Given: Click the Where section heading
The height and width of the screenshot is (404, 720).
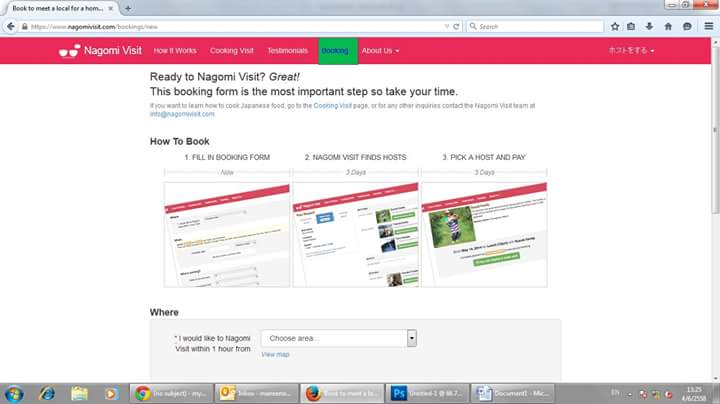Looking at the screenshot, I should (164, 312).
